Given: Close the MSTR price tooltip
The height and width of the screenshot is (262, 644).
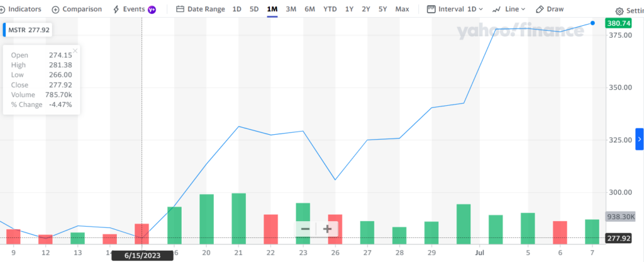Looking at the screenshot, I should tap(75, 51).
